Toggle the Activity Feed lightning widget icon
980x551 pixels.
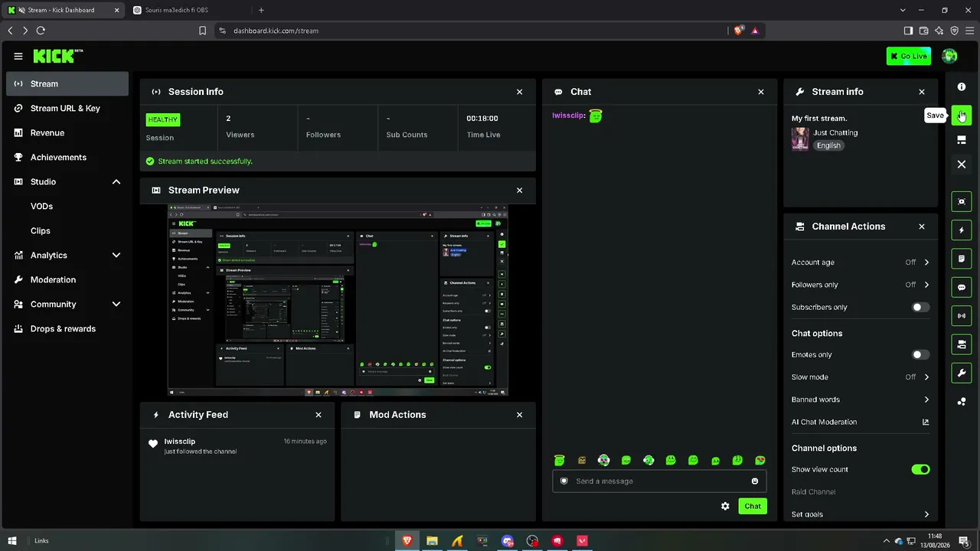(962, 230)
